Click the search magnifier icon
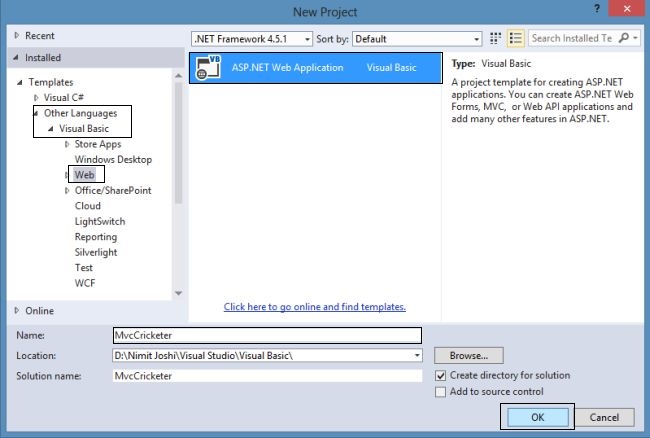 (x=623, y=38)
